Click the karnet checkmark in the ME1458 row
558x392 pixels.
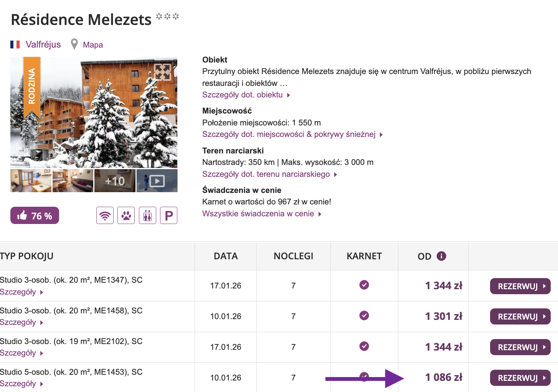point(364,316)
